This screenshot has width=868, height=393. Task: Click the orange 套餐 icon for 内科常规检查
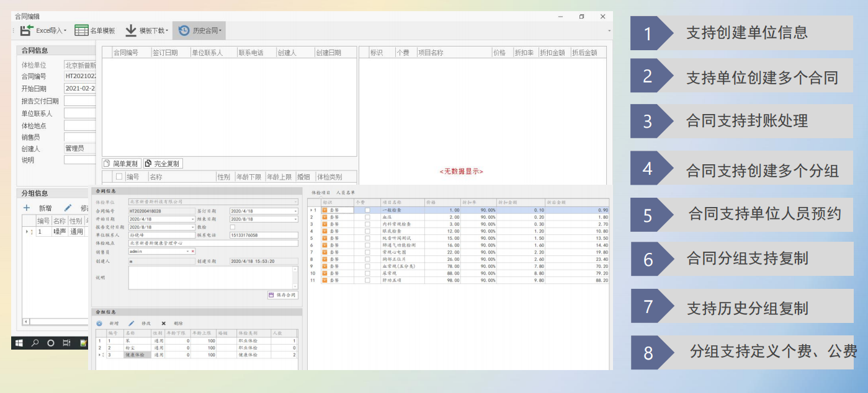coord(324,224)
